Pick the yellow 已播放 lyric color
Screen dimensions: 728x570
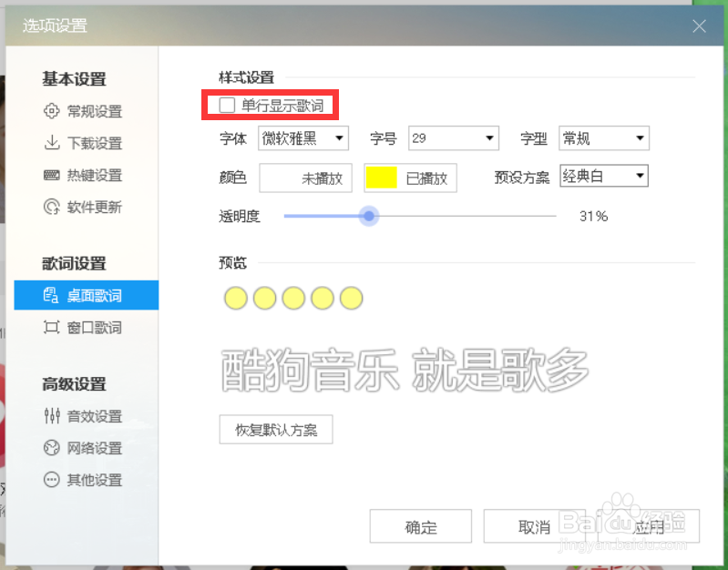click(x=410, y=178)
